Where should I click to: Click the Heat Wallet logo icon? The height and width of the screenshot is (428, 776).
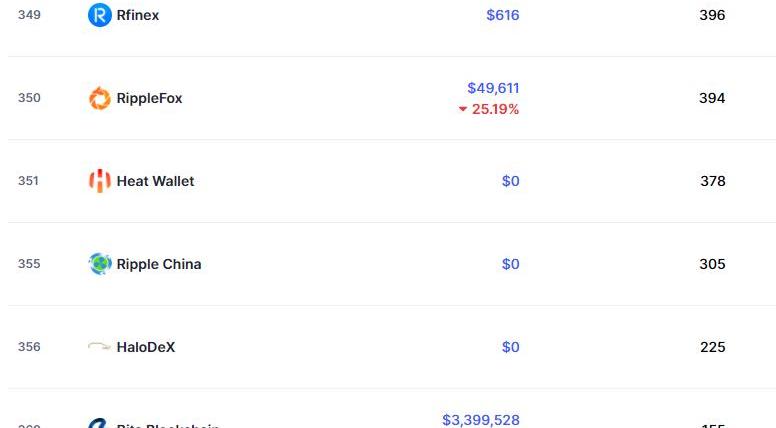[99, 181]
